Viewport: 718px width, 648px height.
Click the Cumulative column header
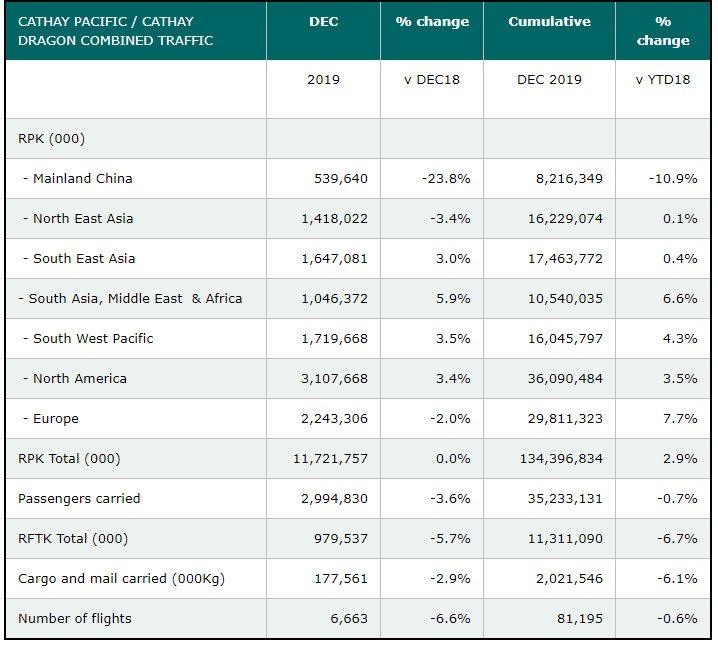[549, 22]
